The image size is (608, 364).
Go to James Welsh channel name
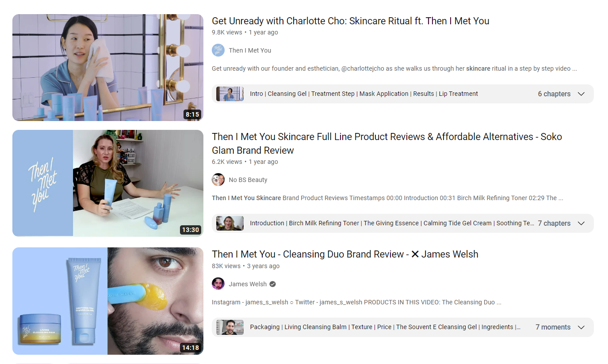[248, 284]
